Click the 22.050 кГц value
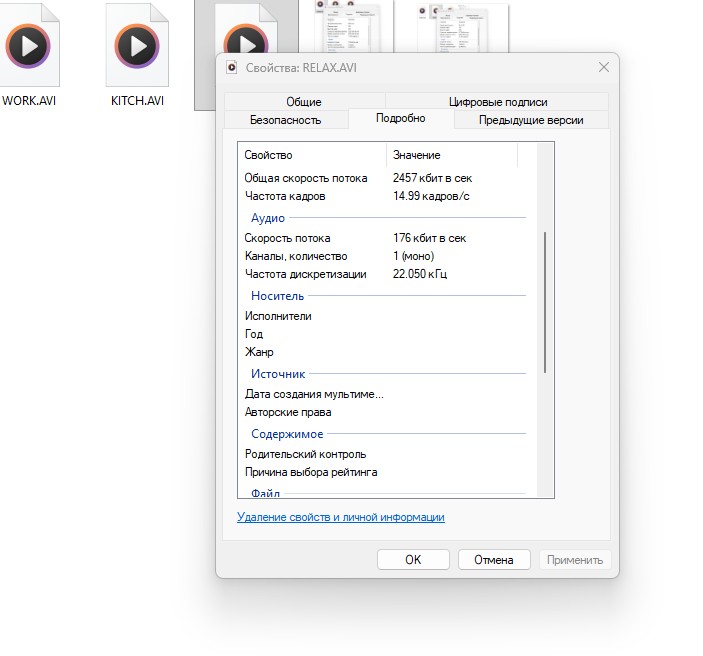Viewport: 703px width, 656px height. (420, 274)
